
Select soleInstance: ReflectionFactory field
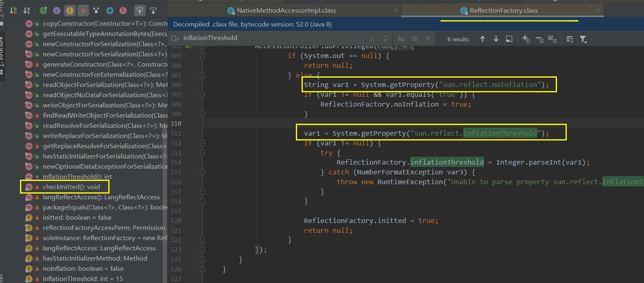(x=105, y=238)
